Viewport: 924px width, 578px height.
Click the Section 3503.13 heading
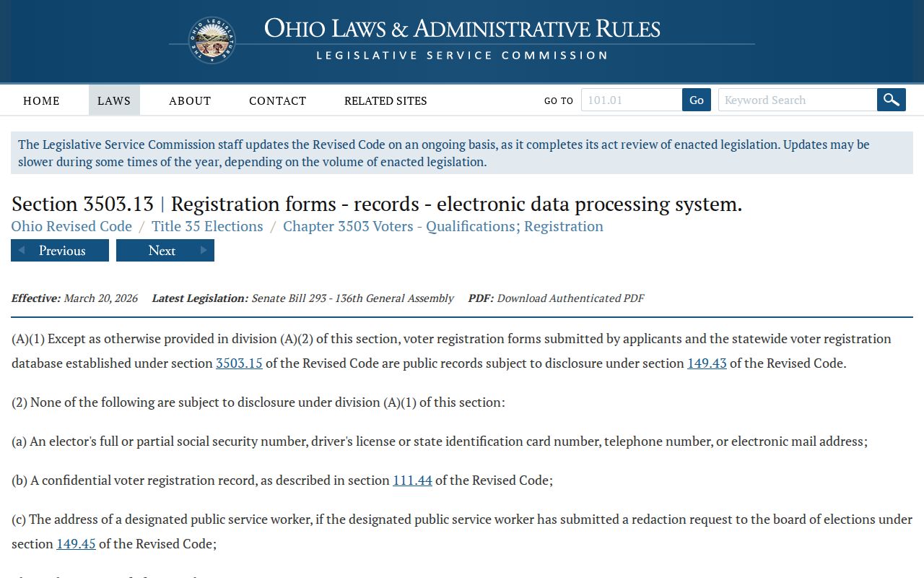coord(377,204)
